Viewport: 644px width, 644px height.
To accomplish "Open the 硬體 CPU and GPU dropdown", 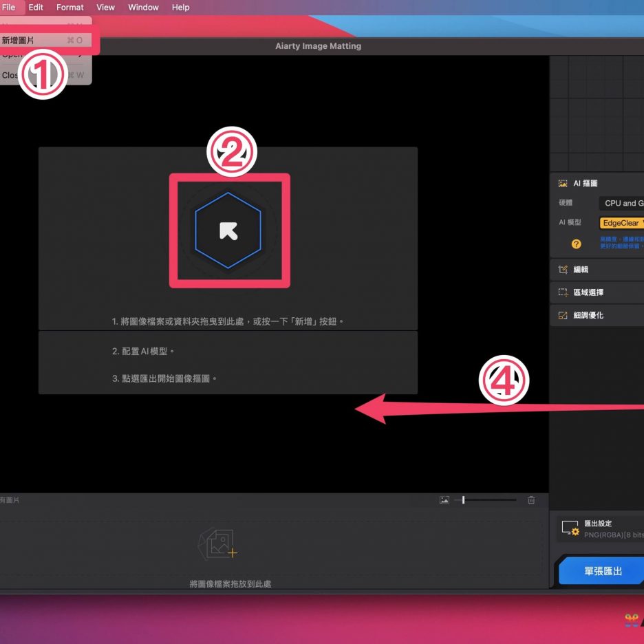I will (622, 203).
